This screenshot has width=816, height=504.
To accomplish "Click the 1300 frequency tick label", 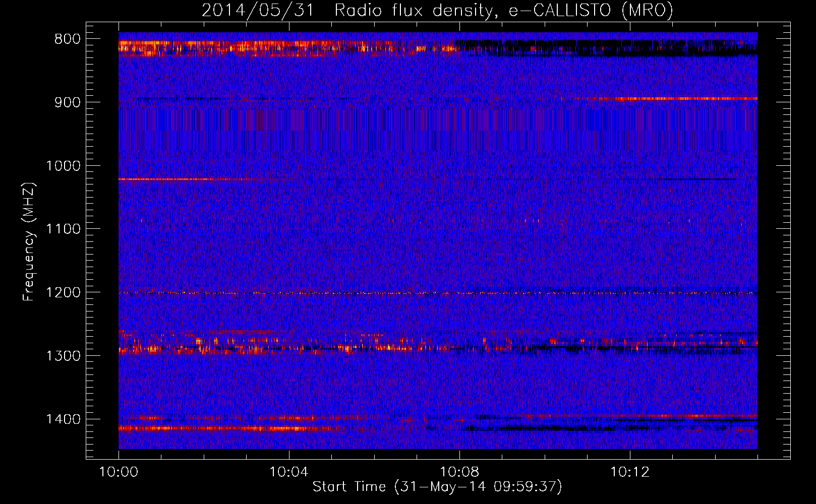I will [x=63, y=356].
